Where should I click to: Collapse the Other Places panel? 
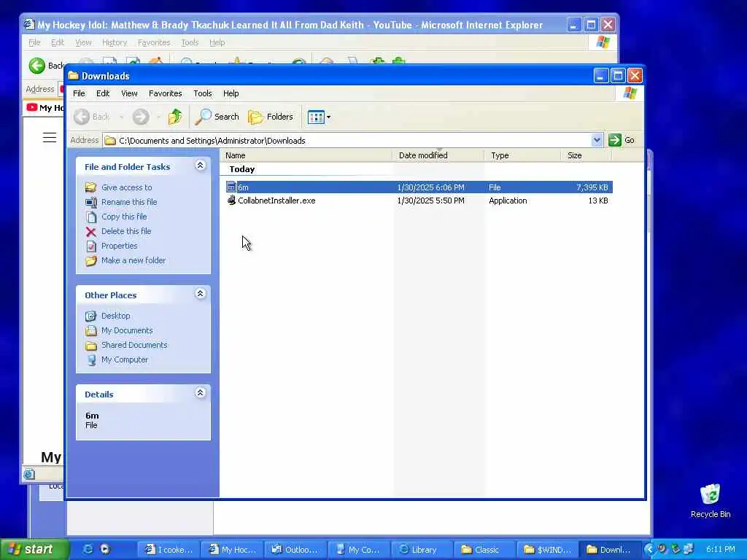click(201, 293)
